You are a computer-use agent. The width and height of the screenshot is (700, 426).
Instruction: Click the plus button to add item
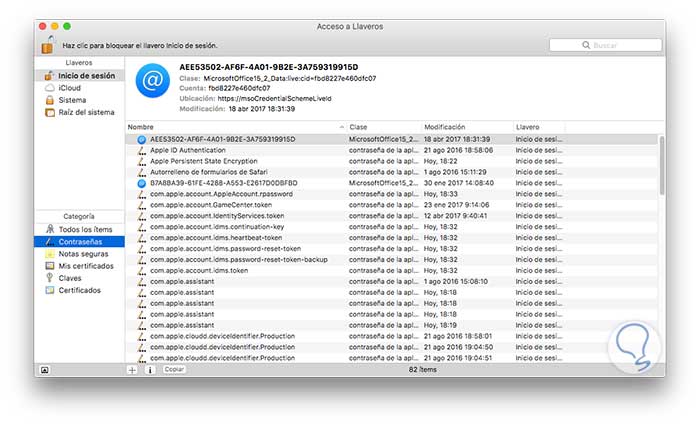tap(132, 370)
